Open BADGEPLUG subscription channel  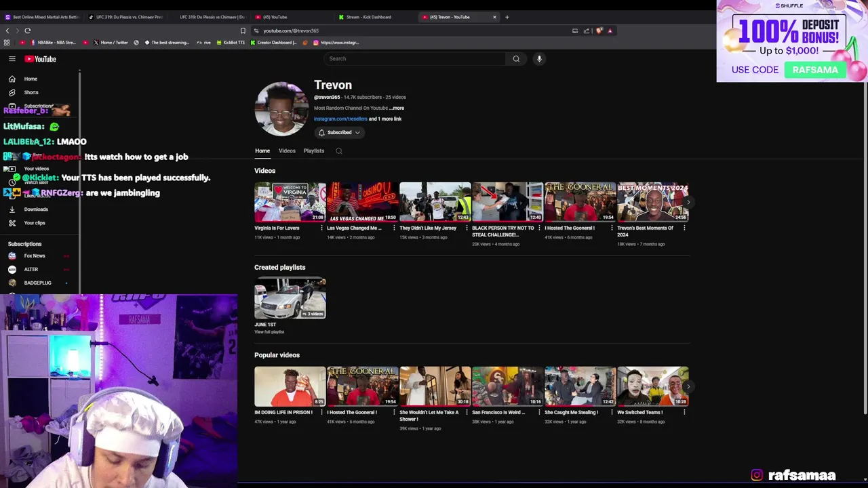[37, 283]
